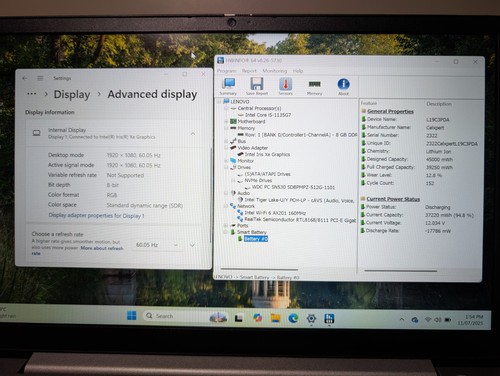Select the Network tree node
The height and width of the screenshot is (376, 500).
(246, 206)
